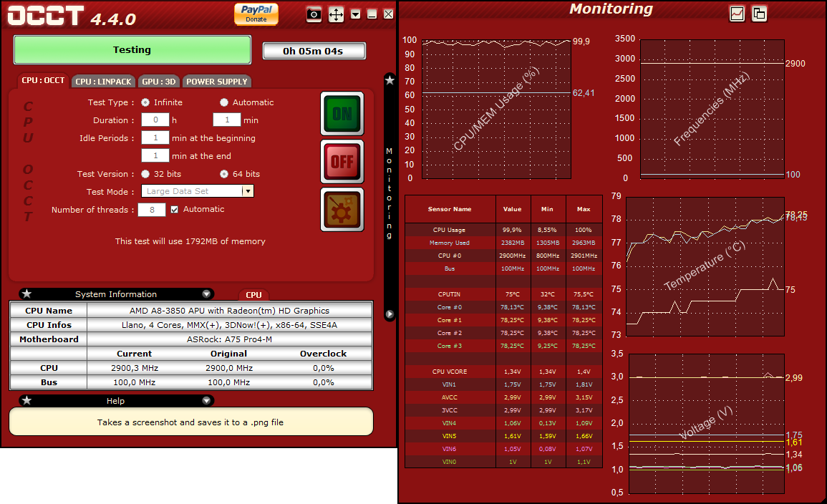The image size is (827, 504).
Task: Select 64 bits test version
Action: pyautogui.click(x=224, y=174)
